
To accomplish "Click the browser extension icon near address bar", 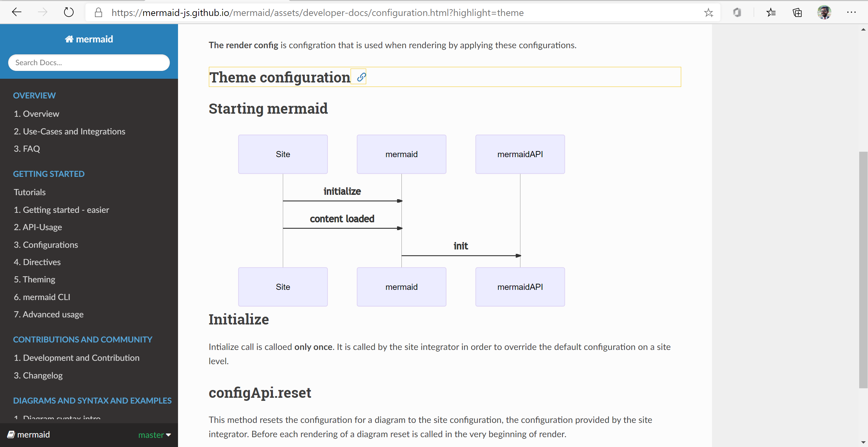I will tap(737, 13).
